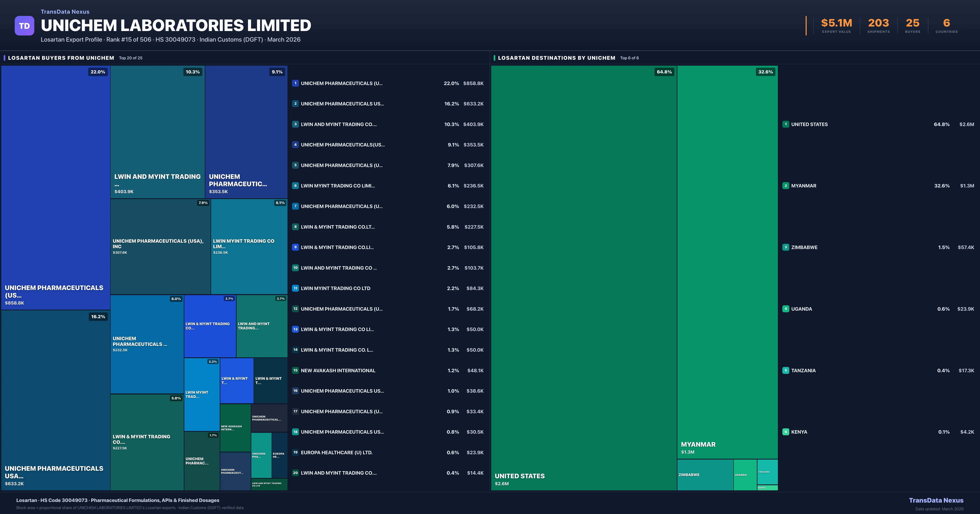Open the Europa Healthcare (U) Ltd. list entry

pyautogui.click(x=336, y=452)
